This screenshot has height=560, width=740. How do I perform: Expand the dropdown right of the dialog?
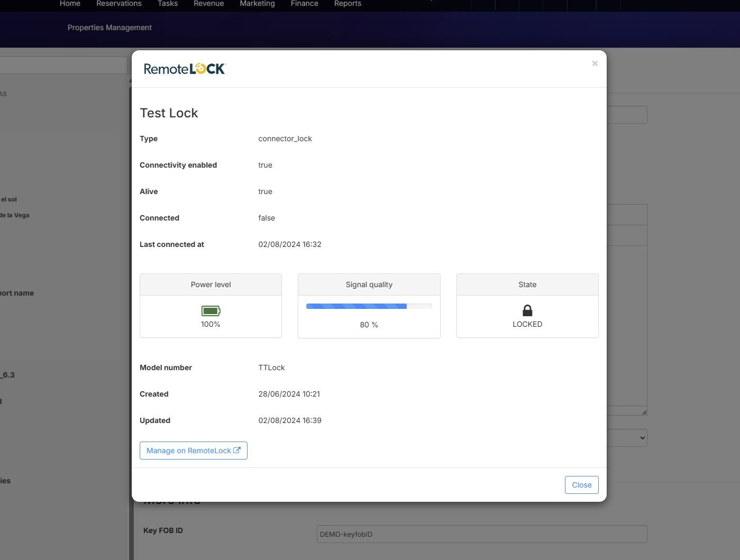click(627, 438)
